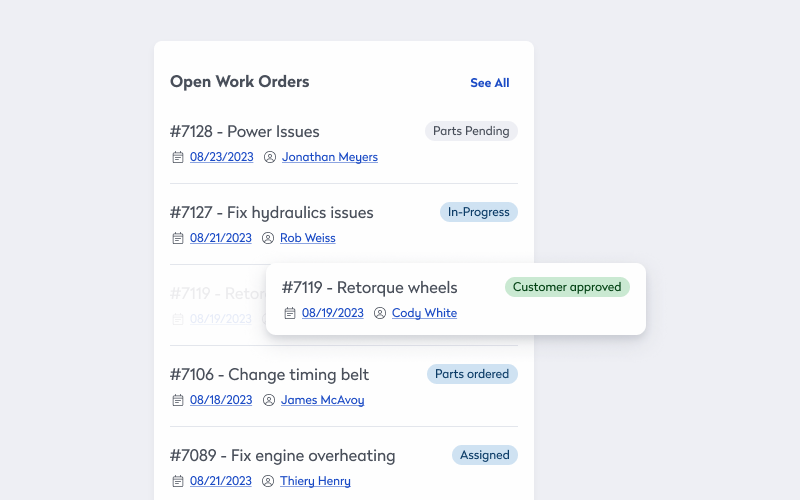Select the In-Progress status badge
The image size is (800, 500).
[479, 212]
